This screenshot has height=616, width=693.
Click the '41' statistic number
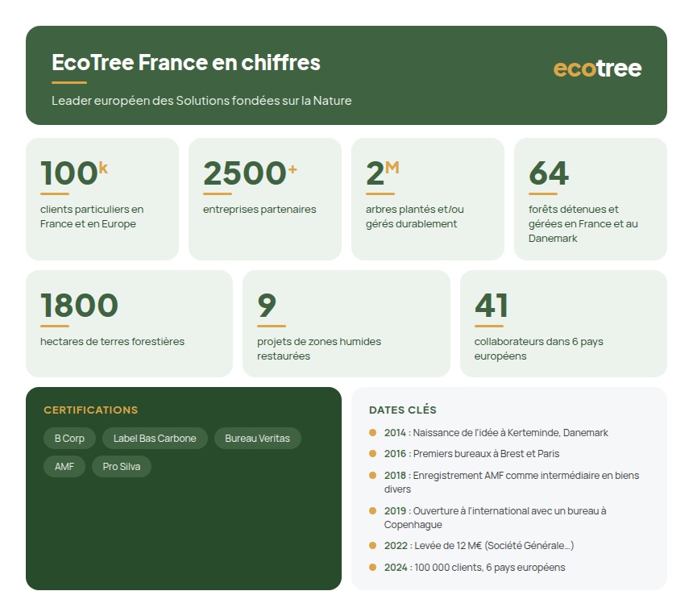[x=491, y=305]
